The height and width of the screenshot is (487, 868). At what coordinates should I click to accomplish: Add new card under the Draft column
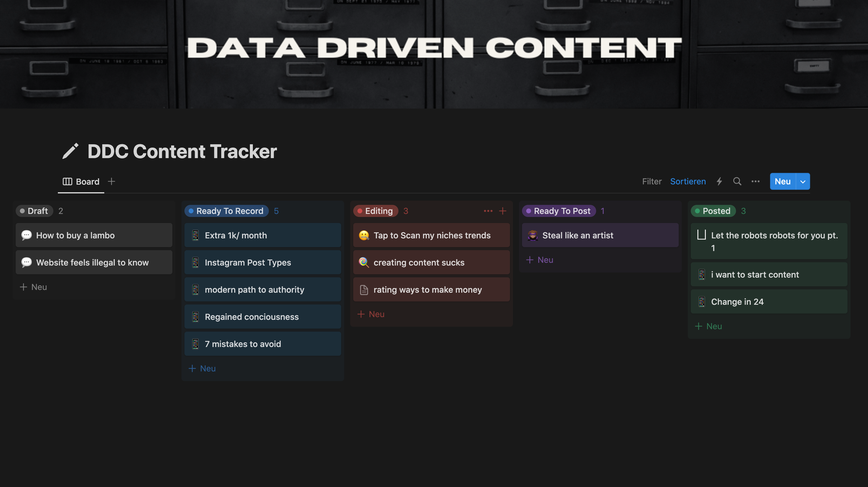coord(33,287)
